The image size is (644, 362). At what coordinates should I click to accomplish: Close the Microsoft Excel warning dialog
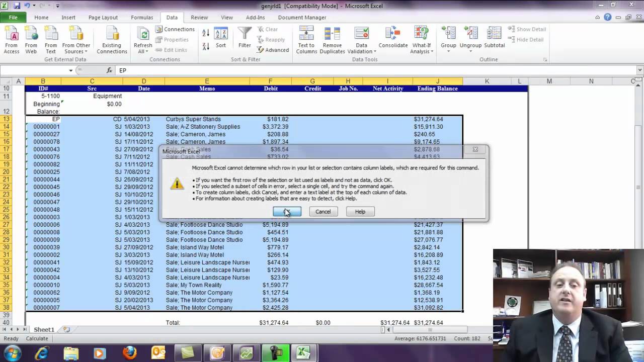tap(475, 149)
